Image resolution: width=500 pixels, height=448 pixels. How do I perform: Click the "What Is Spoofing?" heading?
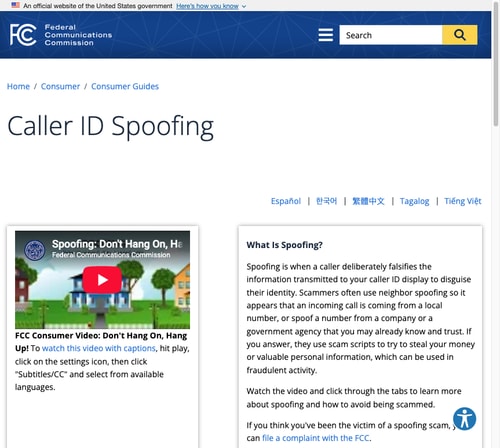coord(284,245)
